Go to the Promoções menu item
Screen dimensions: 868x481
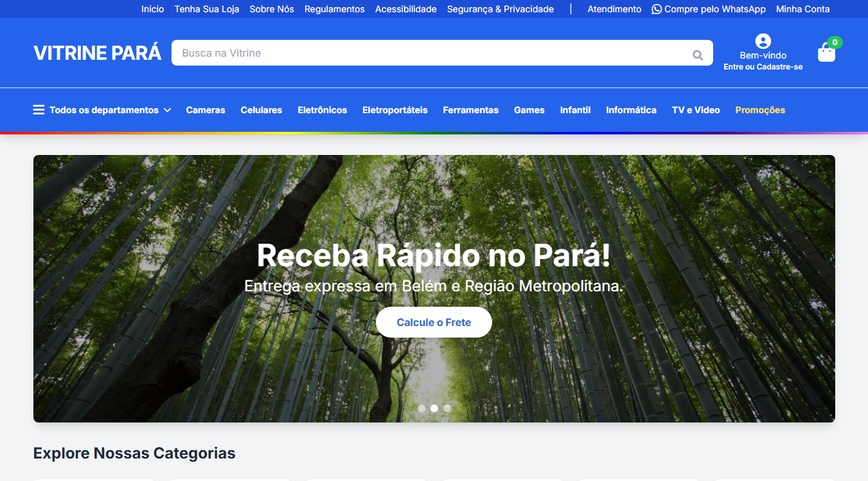[x=760, y=110]
